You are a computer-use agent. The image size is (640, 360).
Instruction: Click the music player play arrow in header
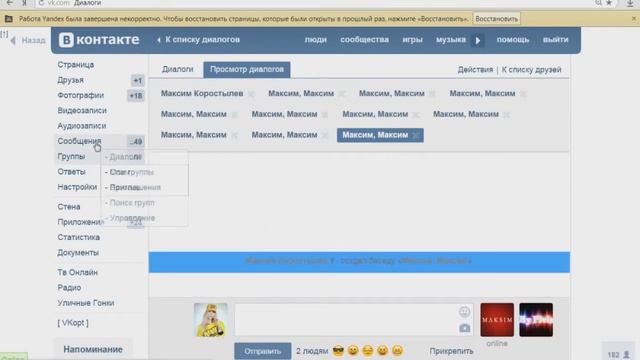(478, 40)
